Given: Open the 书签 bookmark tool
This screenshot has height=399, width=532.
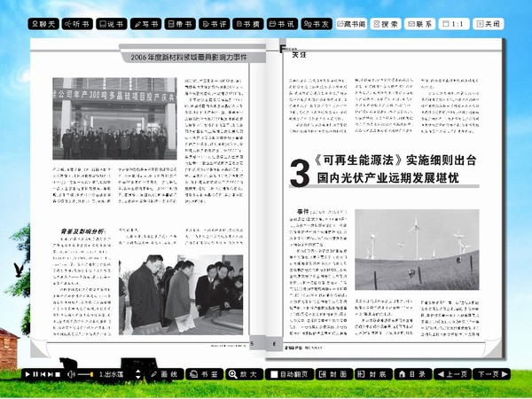Looking at the screenshot, I should point(205,374).
